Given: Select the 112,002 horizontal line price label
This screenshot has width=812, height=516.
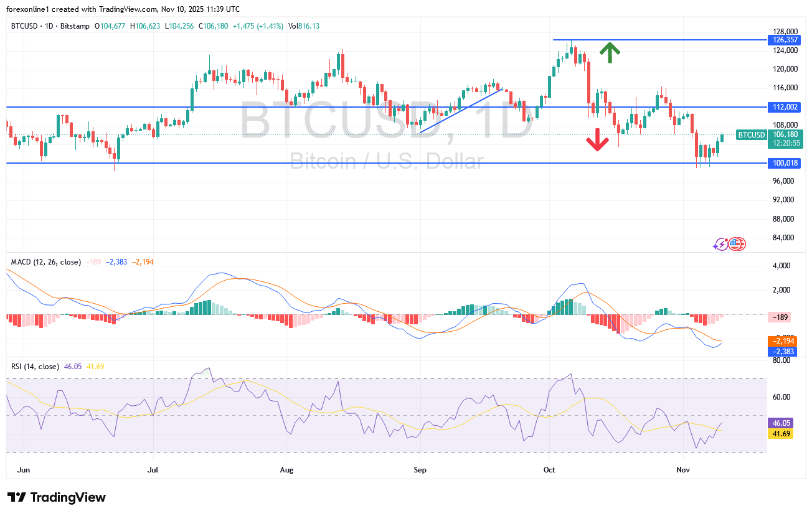Looking at the screenshot, I should click(786, 107).
